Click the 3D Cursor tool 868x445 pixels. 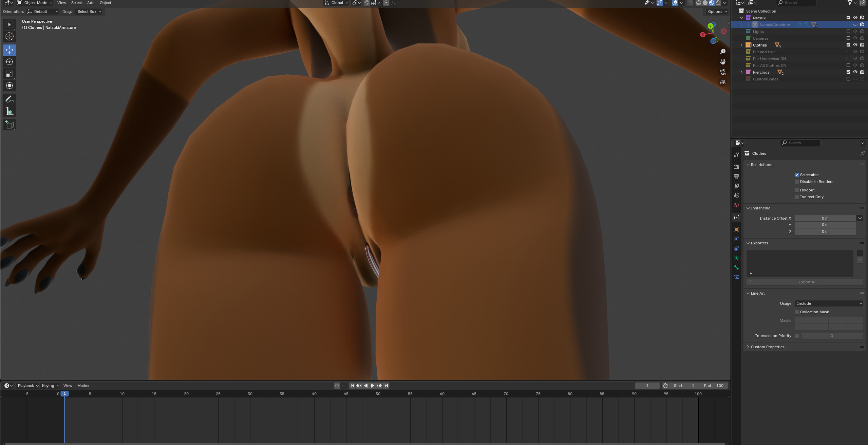coord(10,36)
